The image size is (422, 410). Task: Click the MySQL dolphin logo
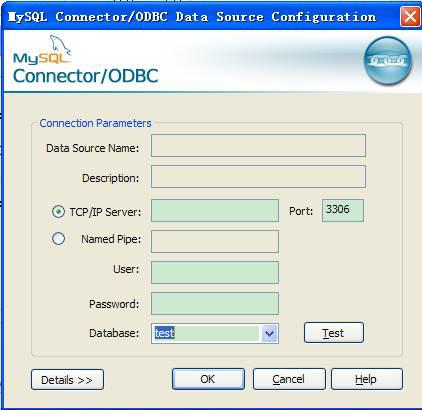tap(43, 50)
